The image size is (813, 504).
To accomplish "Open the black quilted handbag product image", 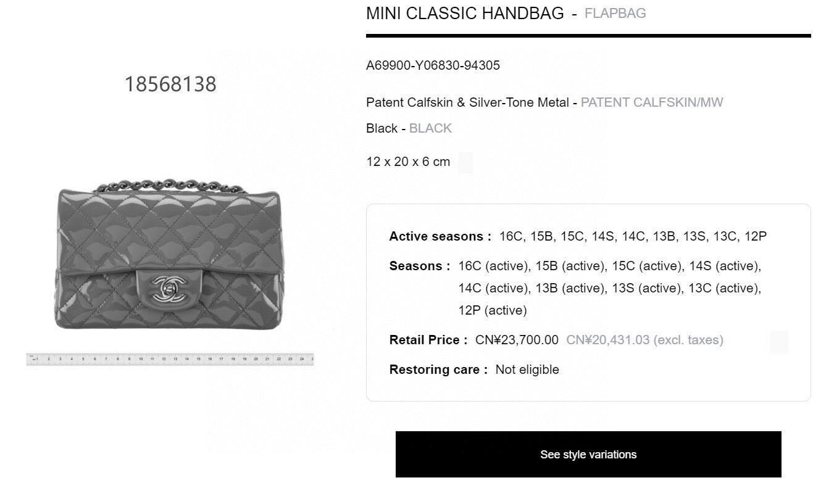I will coord(169,259).
